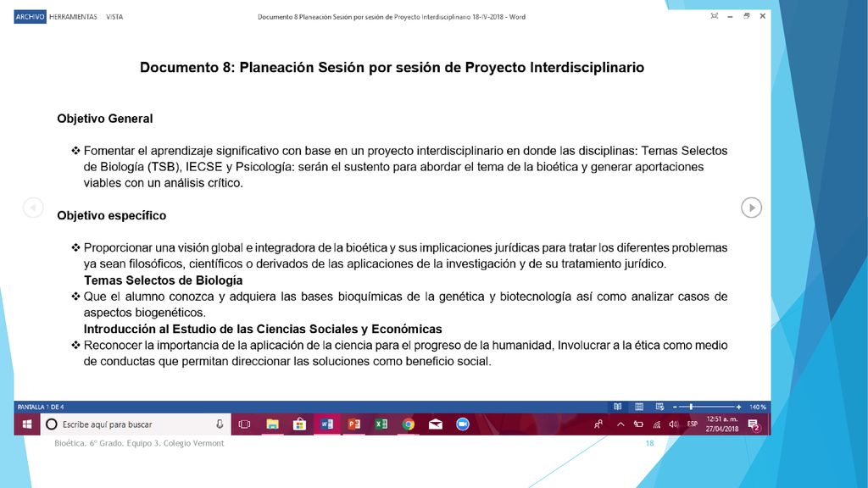
Task: Switch to Web Layout view icon
Action: coord(659,407)
